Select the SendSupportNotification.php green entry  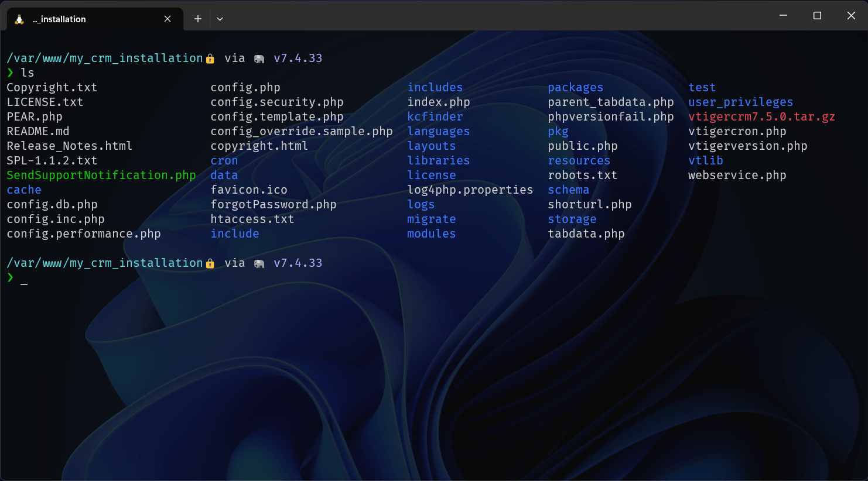101,175
